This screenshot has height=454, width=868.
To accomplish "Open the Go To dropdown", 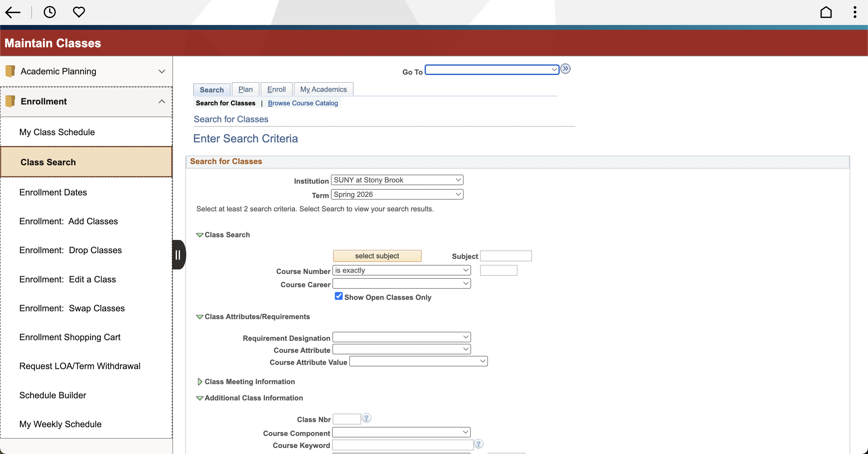I will [x=492, y=70].
